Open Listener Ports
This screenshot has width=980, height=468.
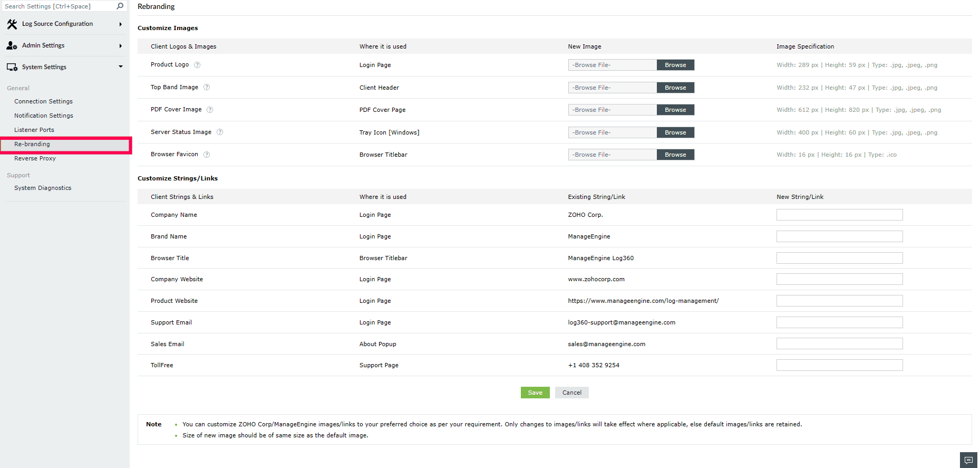click(34, 130)
